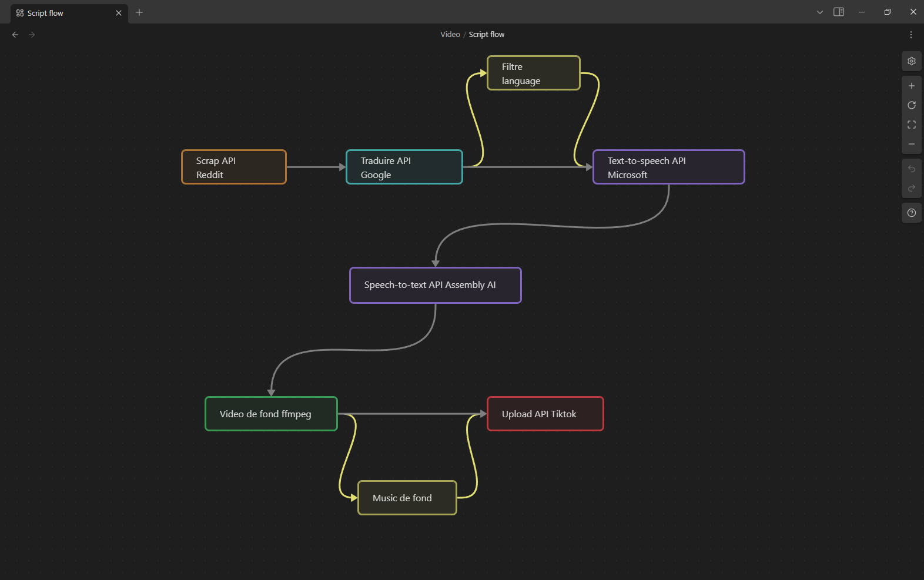Select the Video de fond ffmpeg card
Image resolution: width=924 pixels, height=580 pixels.
pyautogui.click(x=271, y=414)
